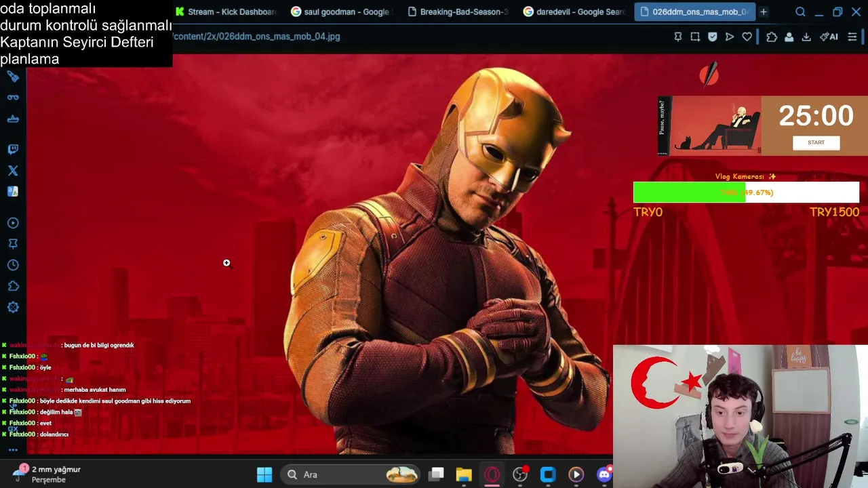Viewport: 868px width, 488px height.
Task: Open the Settings gear in sidebar
Action: 13,307
